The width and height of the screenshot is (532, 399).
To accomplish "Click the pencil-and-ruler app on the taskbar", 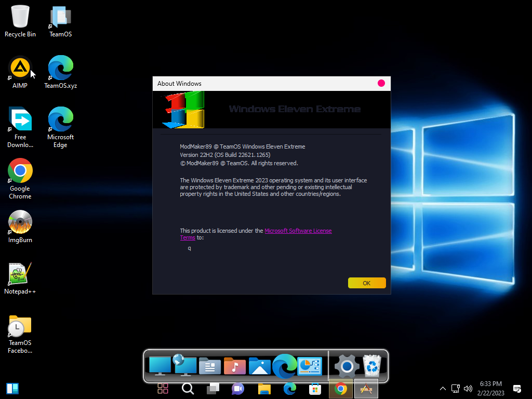I will click(x=366, y=389).
